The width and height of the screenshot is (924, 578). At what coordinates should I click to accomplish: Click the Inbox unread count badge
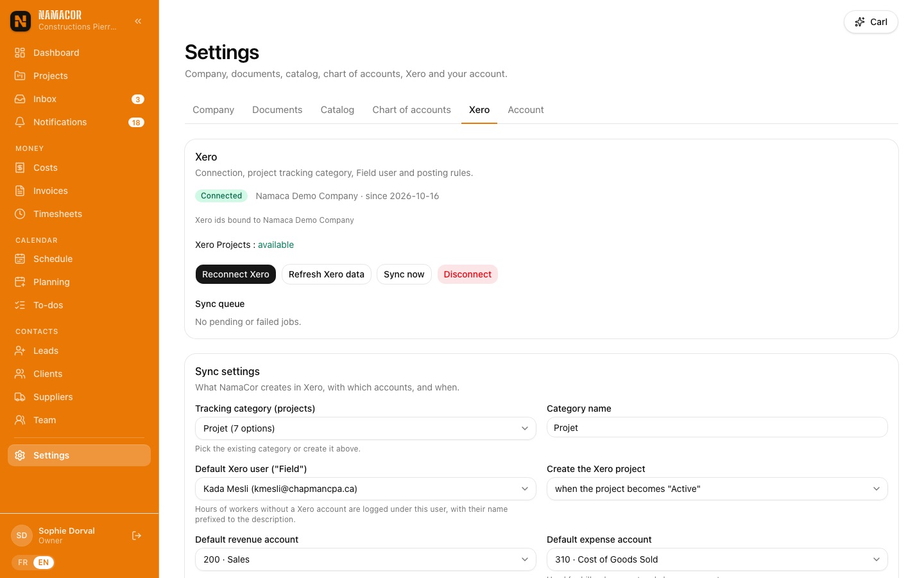138,99
